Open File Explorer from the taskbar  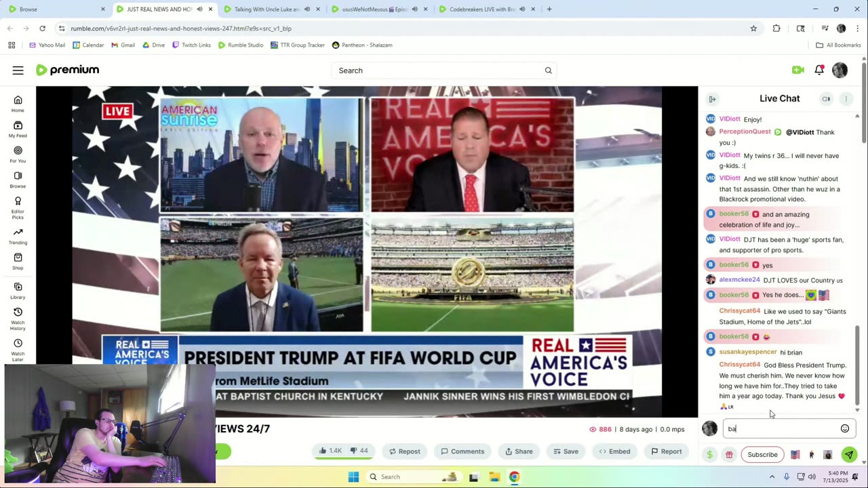click(x=494, y=476)
